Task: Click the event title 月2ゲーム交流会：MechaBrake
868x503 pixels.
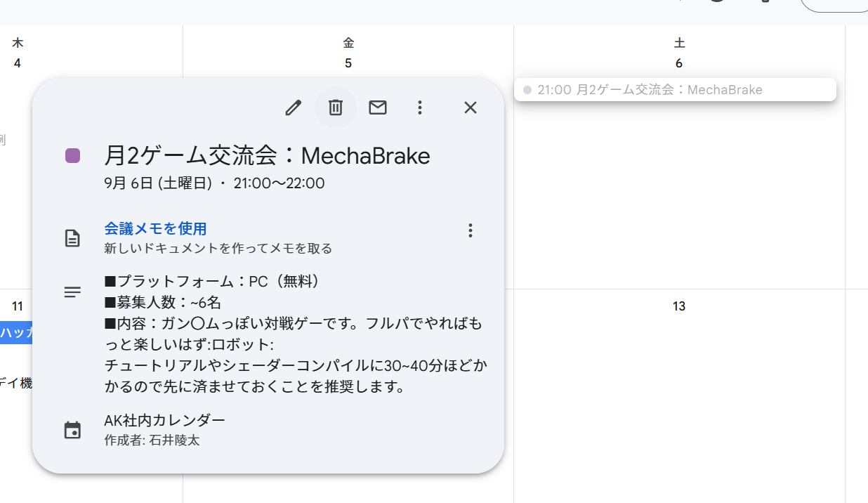Action: [x=267, y=155]
